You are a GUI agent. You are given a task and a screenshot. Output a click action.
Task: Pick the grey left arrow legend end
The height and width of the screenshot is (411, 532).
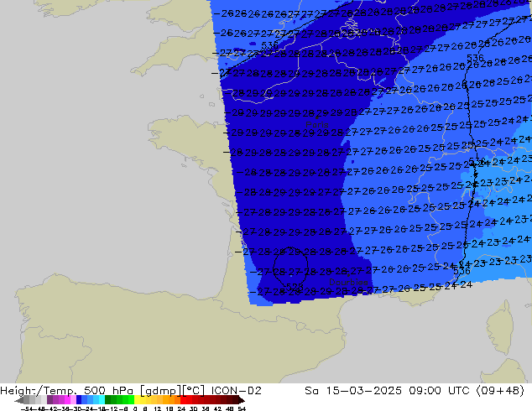19,400
